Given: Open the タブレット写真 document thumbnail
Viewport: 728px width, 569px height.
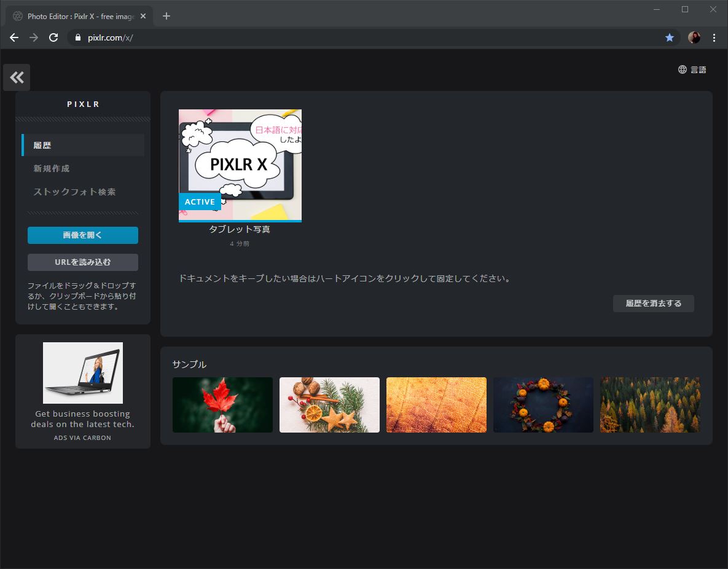Looking at the screenshot, I should (x=240, y=165).
